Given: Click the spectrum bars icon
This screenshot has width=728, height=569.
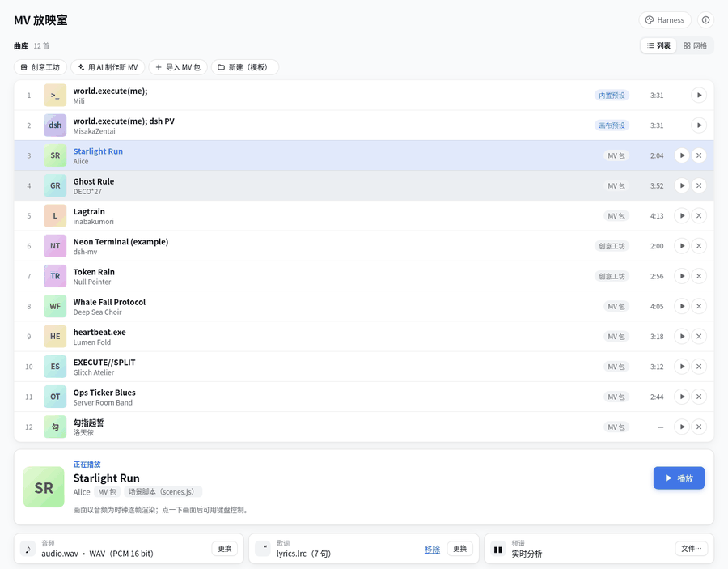Looking at the screenshot, I should 498,549.
